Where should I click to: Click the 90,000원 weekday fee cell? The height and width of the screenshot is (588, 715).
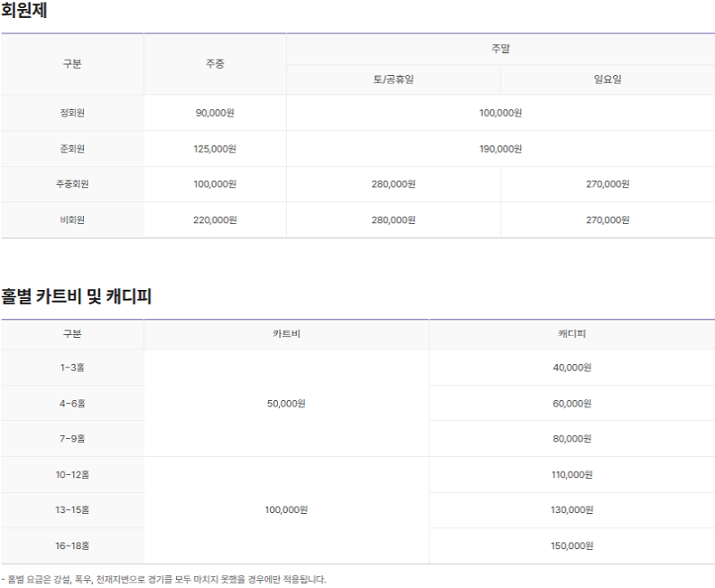point(215,113)
